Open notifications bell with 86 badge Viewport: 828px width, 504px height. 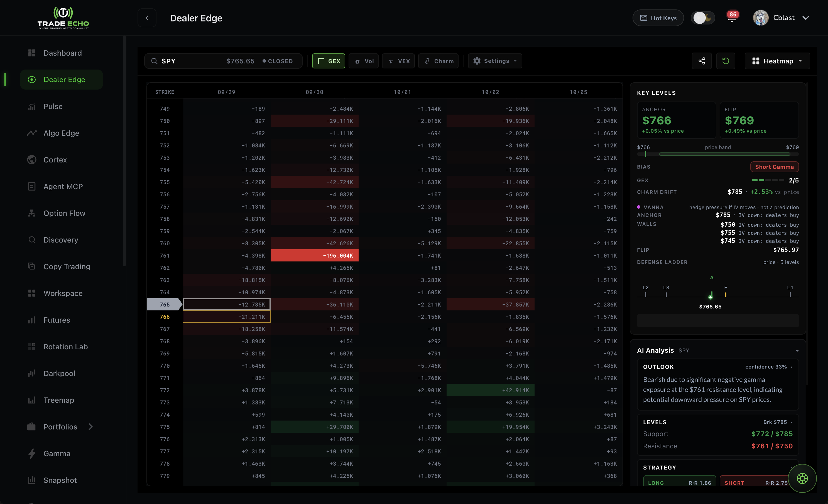[x=732, y=18]
